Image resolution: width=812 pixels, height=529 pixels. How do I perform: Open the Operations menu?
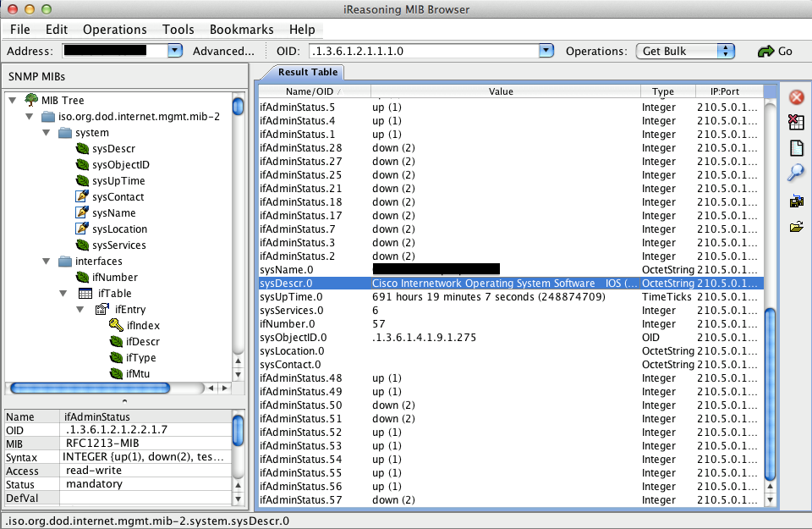[115, 30]
